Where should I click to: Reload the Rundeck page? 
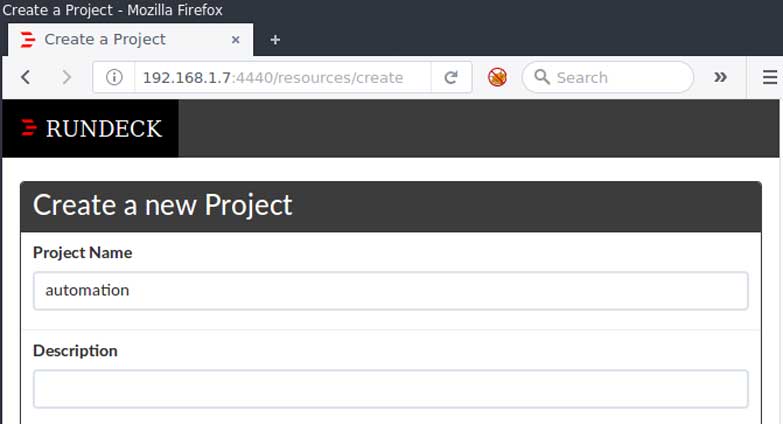click(451, 77)
